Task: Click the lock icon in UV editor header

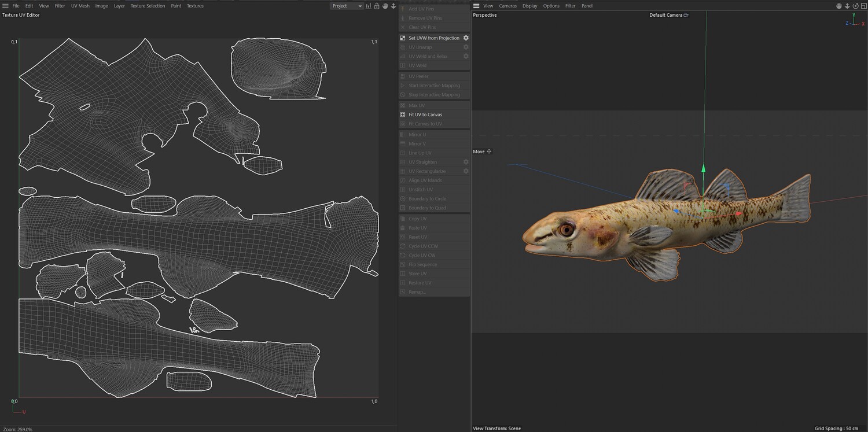Action: (377, 6)
